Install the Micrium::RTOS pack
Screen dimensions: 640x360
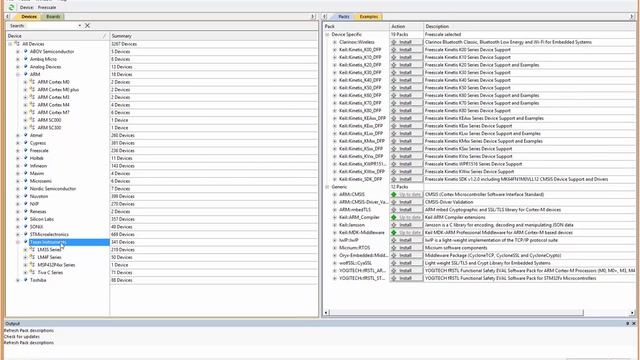pyautogui.click(x=406, y=248)
